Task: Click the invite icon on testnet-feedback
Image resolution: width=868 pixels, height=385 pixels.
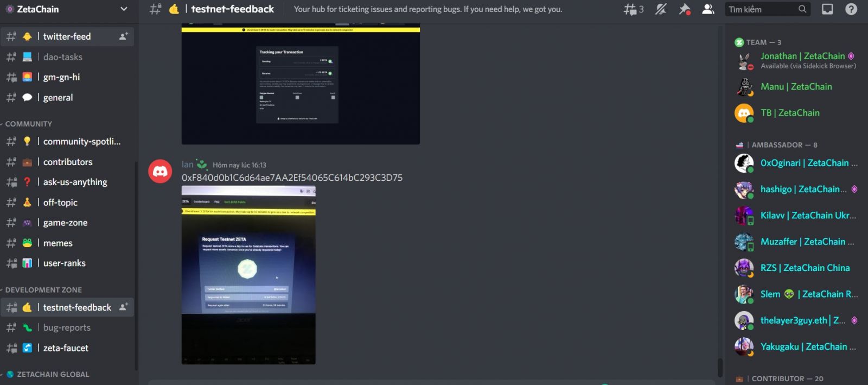Action: (124, 307)
